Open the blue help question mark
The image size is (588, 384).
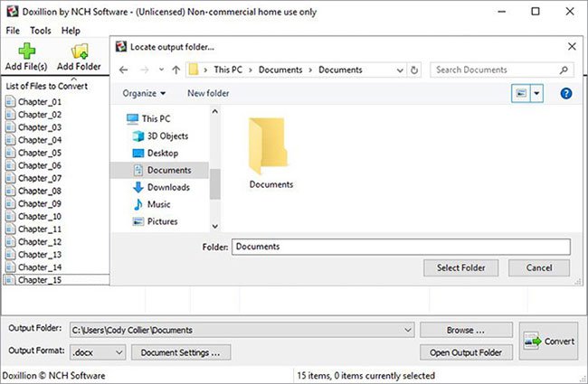566,93
